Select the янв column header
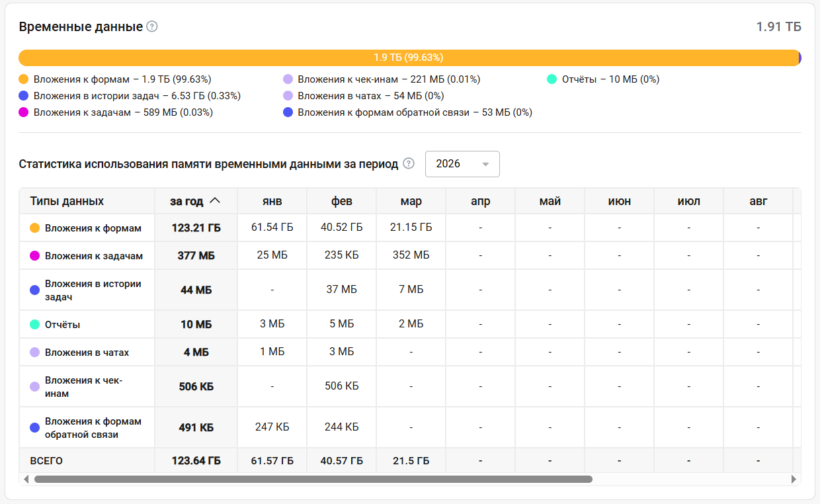The width and height of the screenshot is (820, 504). (x=272, y=201)
